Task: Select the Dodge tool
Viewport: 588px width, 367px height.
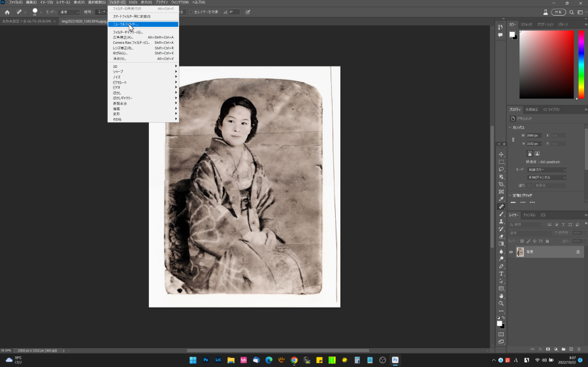Action: [501, 259]
